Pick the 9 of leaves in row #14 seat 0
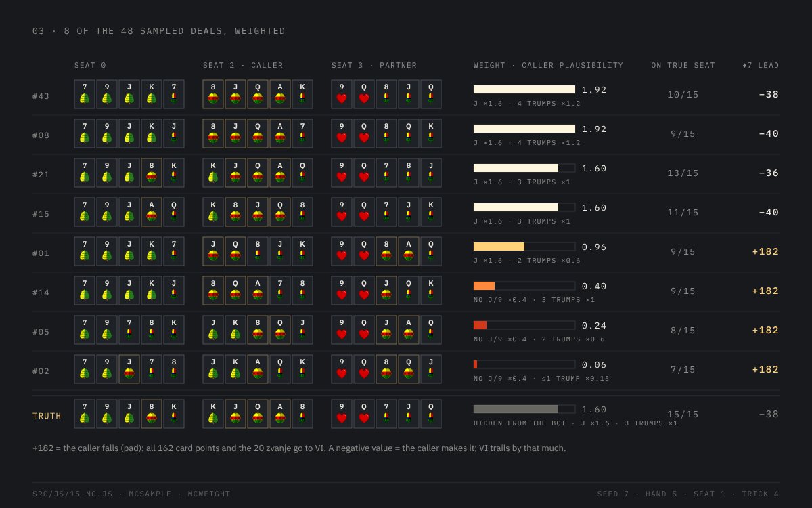812x508 pixels. click(107, 291)
